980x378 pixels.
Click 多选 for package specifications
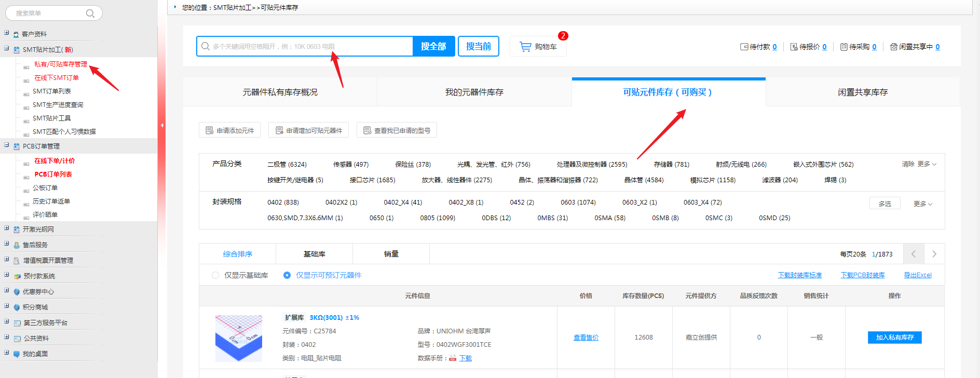[884, 204]
